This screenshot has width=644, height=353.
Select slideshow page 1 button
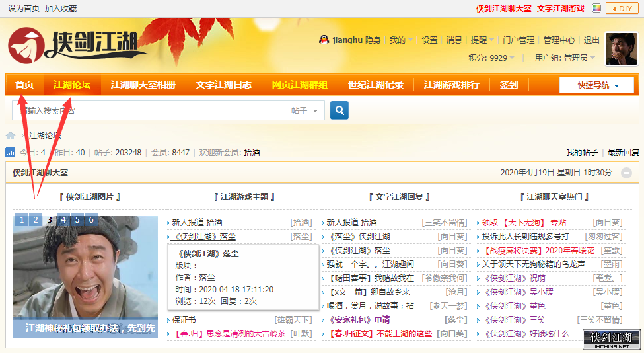click(22, 220)
